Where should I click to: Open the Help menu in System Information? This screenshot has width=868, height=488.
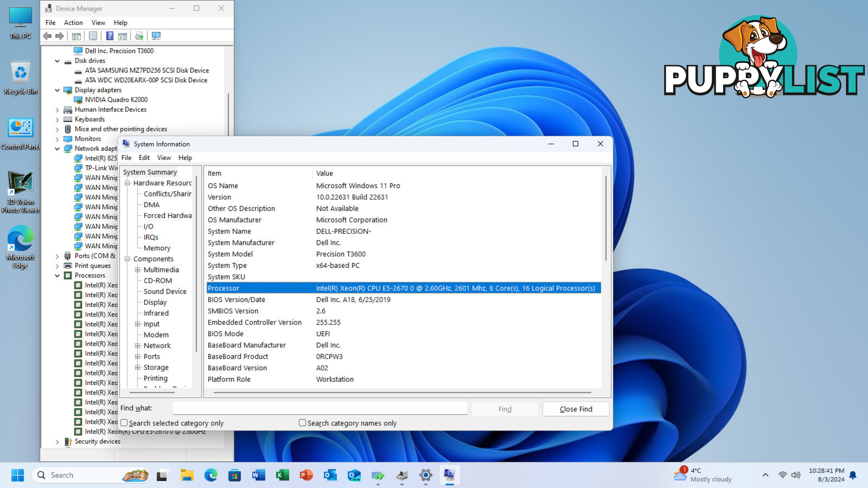pos(185,158)
